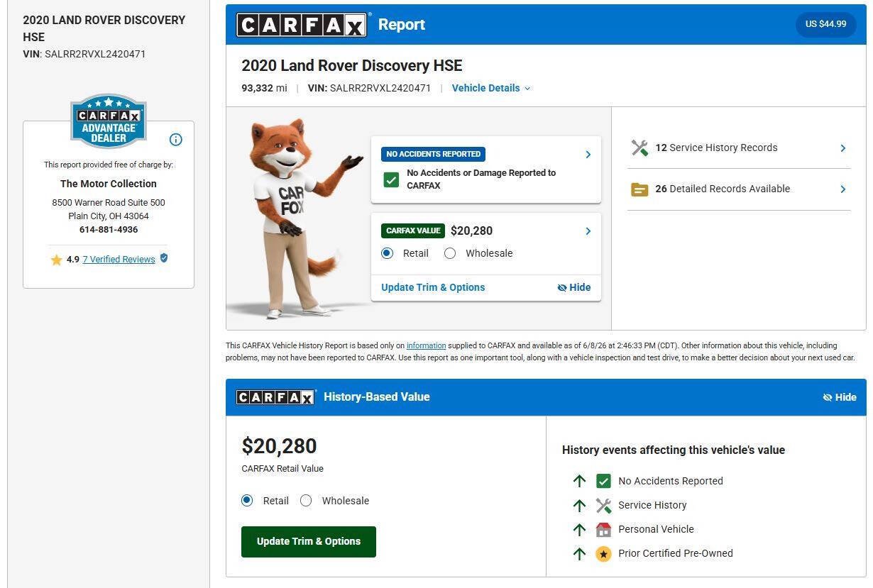This screenshot has width=873, height=588.
Task: Click the Personal Vehicle house icon
Action: (x=603, y=529)
